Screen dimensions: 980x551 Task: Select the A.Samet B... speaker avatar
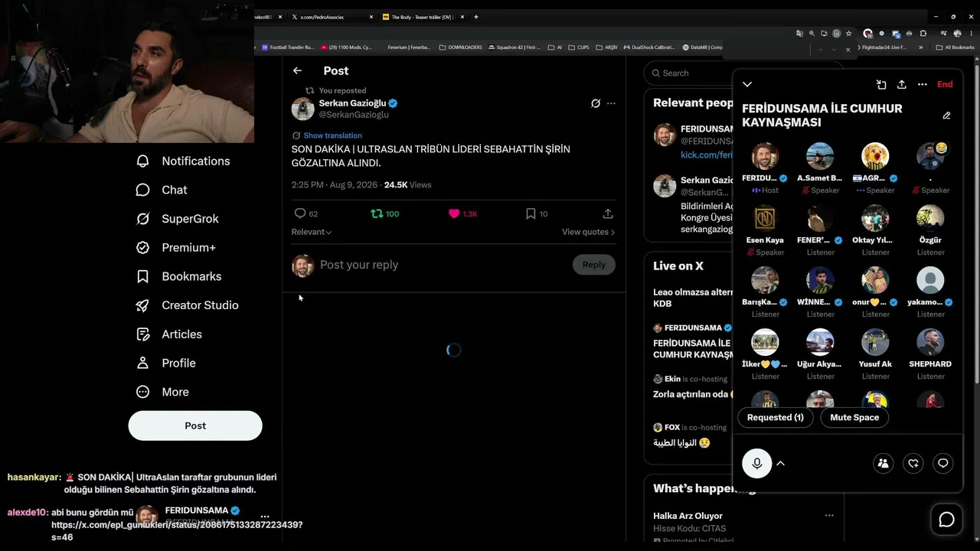820,156
